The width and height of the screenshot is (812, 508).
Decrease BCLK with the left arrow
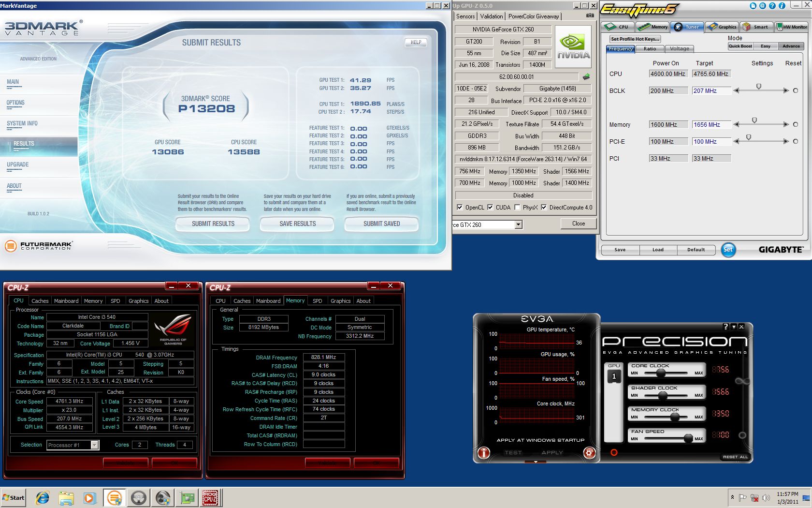point(737,90)
